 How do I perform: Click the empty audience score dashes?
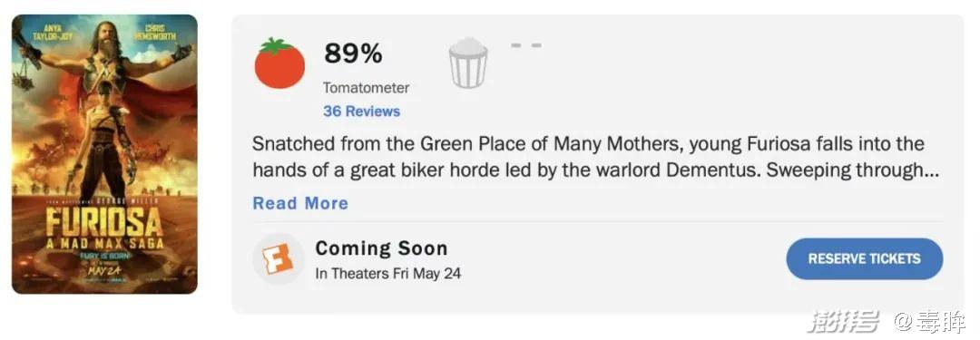pyautogui.click(x=526, y=45)
